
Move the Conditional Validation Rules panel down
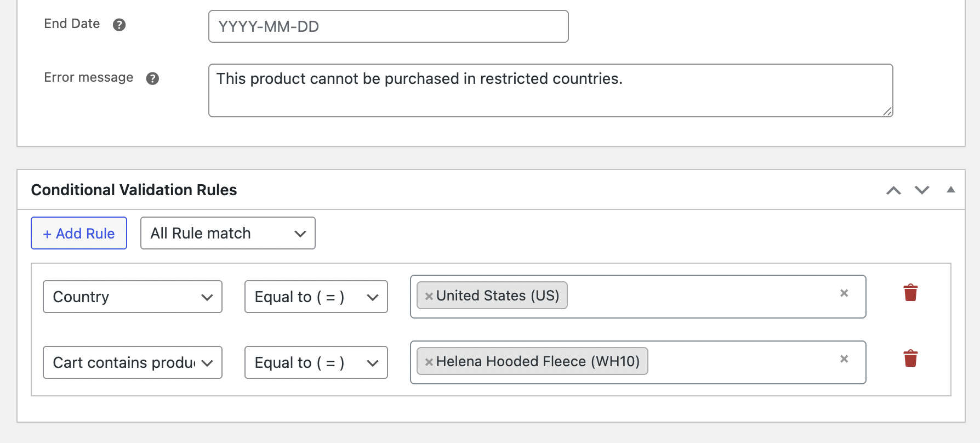922,190
